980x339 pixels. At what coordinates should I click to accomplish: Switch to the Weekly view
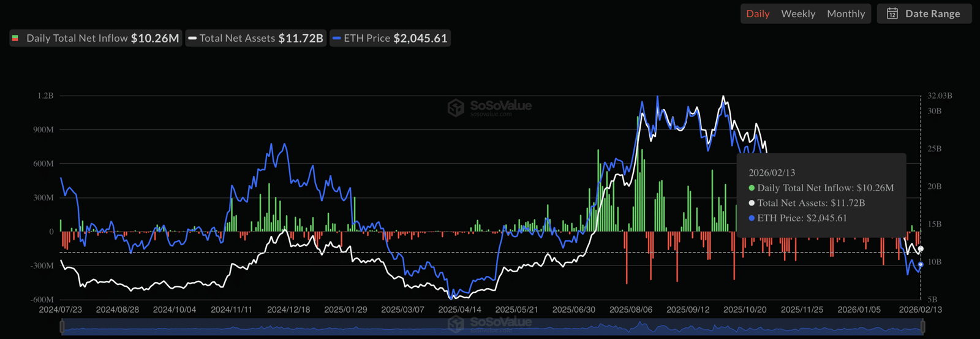(797, 13)
